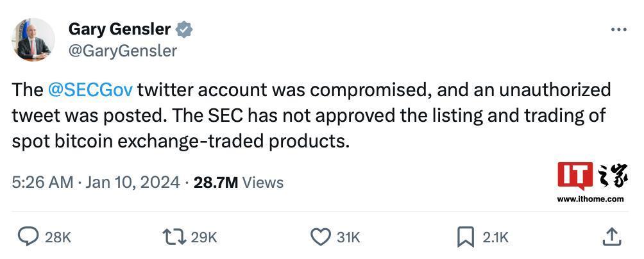Open the @GaryGensler handle link
Image resolution: width=644 pixels, height=259 pixels.
pyautogui.click(x=122, y=51)
